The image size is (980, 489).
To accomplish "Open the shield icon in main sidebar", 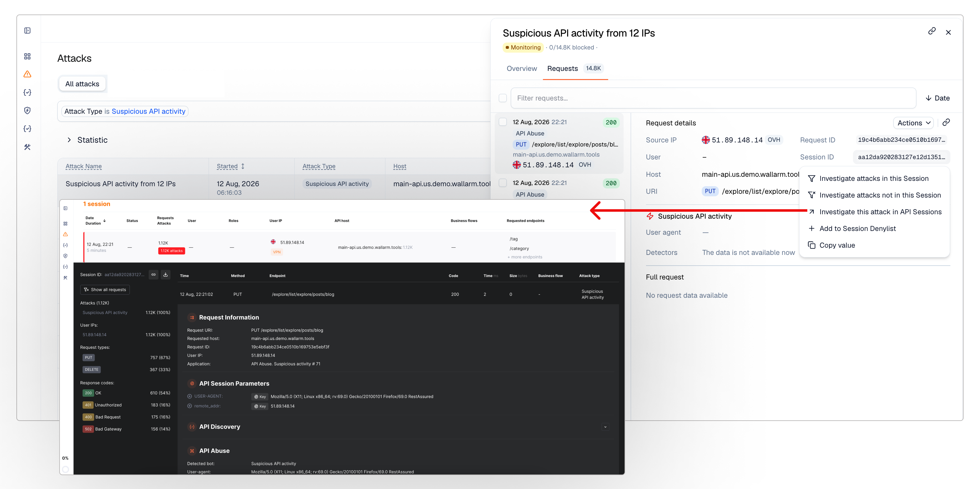I will [27, 111].
